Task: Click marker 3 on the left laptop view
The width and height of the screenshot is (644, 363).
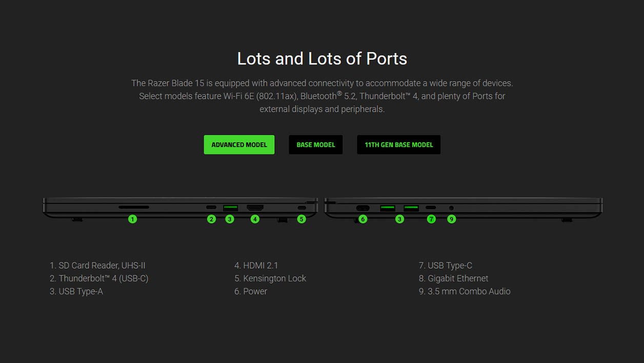Action: (230, 219)
